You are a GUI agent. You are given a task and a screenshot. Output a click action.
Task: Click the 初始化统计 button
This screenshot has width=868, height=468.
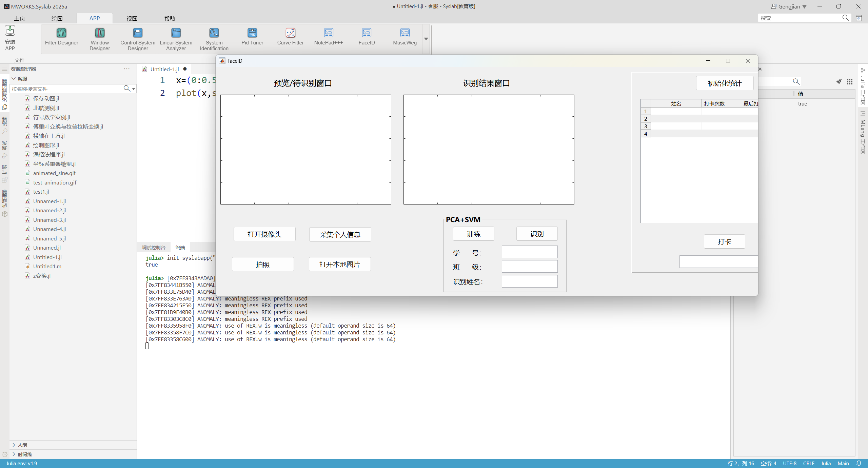725,83
